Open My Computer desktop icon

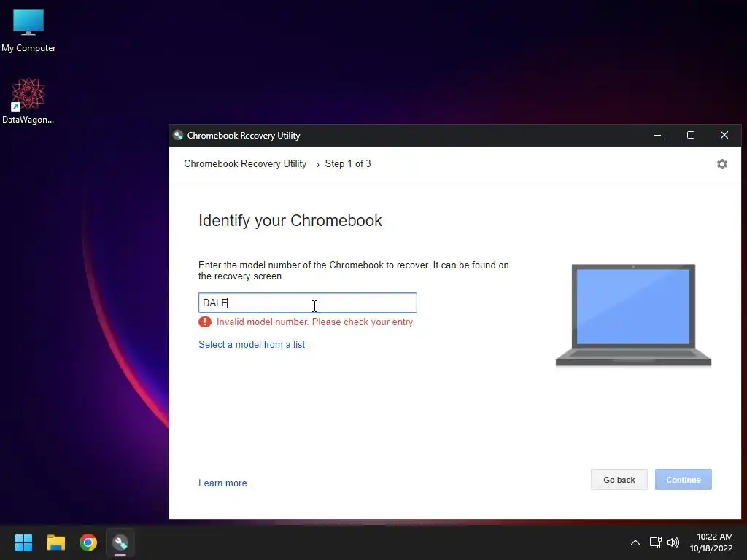(x=28, y=30)
